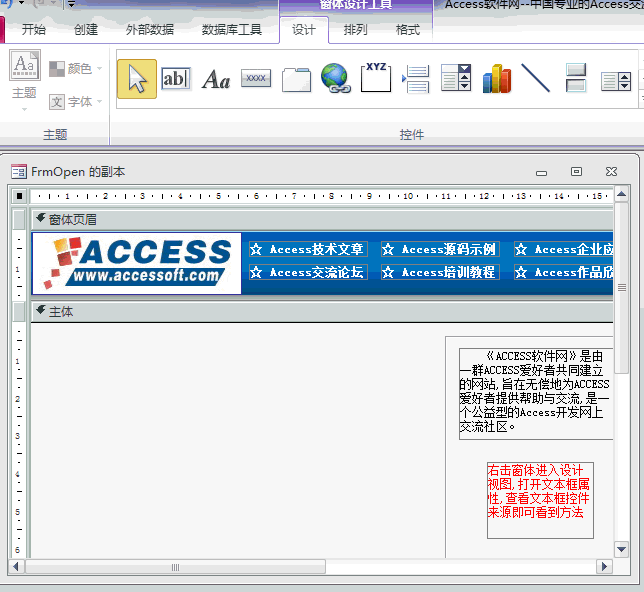
Task: Click the horizontal scrollbar right arrow
Action: coord(604,567)
